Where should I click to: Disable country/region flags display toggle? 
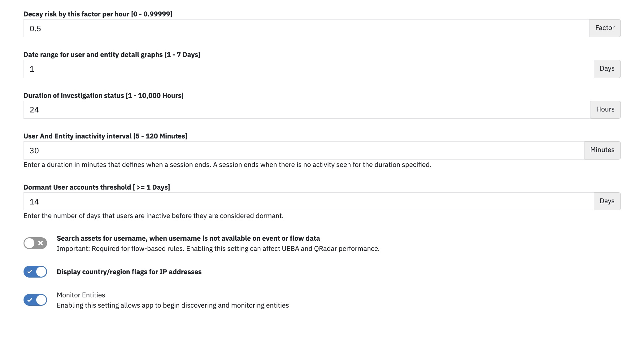pos(35,272)
